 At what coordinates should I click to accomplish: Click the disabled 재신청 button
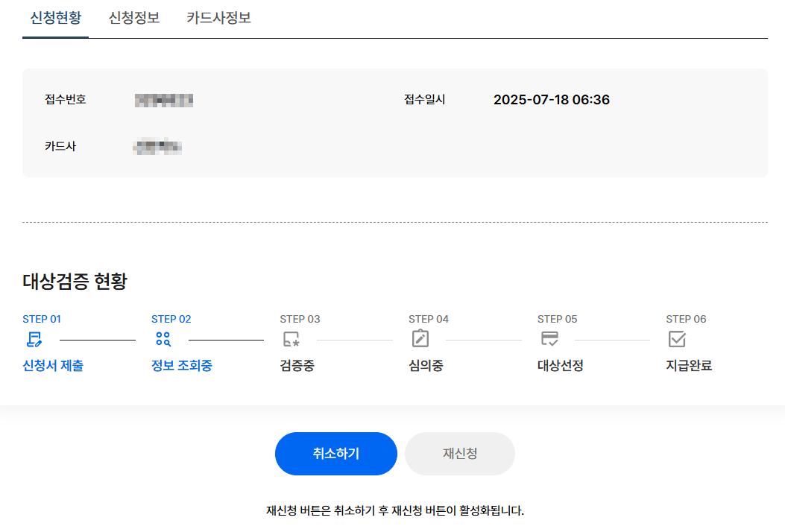459,453
